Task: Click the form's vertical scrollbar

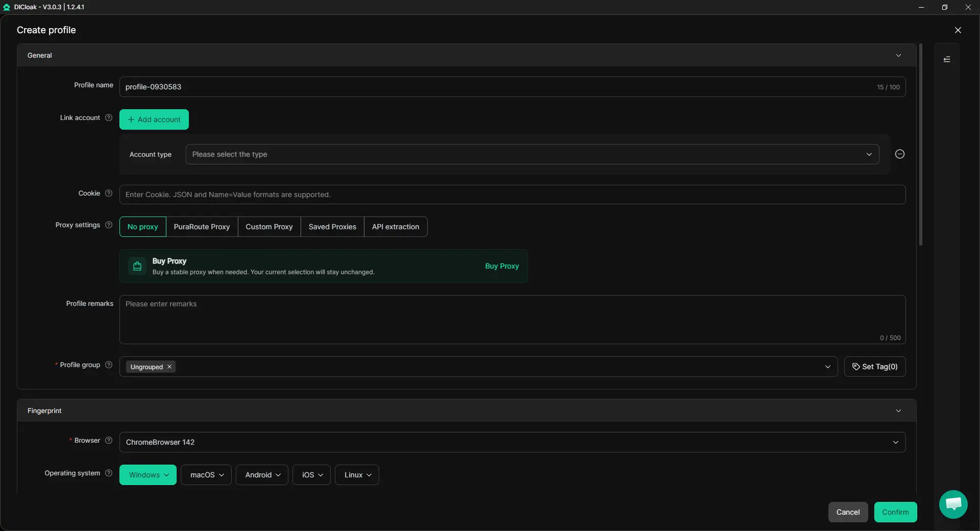Action: point(921,144)
